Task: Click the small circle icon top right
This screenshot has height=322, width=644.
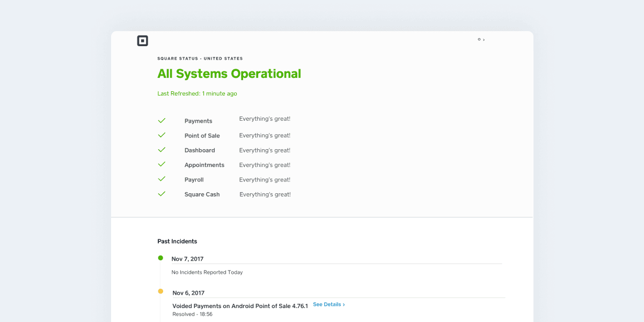Action: [x=479, y=39]
